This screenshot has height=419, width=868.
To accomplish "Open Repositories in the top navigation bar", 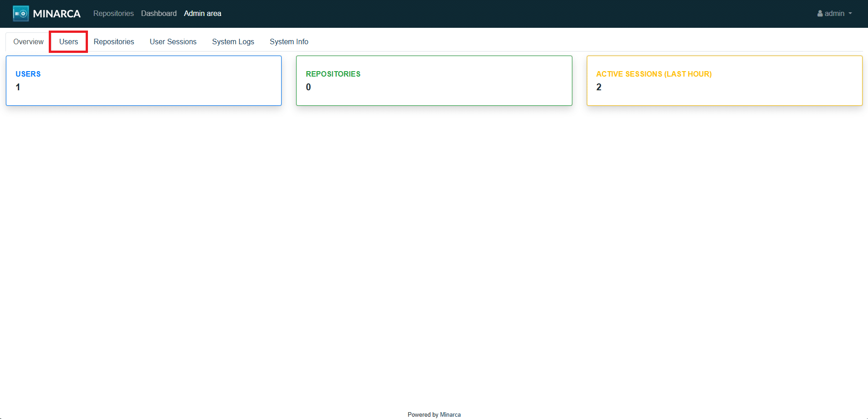I will click(113, 14).
